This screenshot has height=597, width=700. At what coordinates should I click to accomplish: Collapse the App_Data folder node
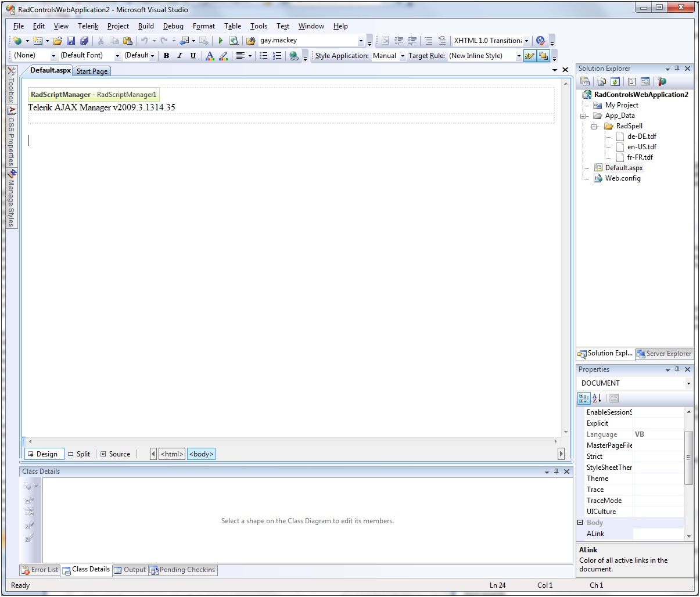click(x=583, y=116)
